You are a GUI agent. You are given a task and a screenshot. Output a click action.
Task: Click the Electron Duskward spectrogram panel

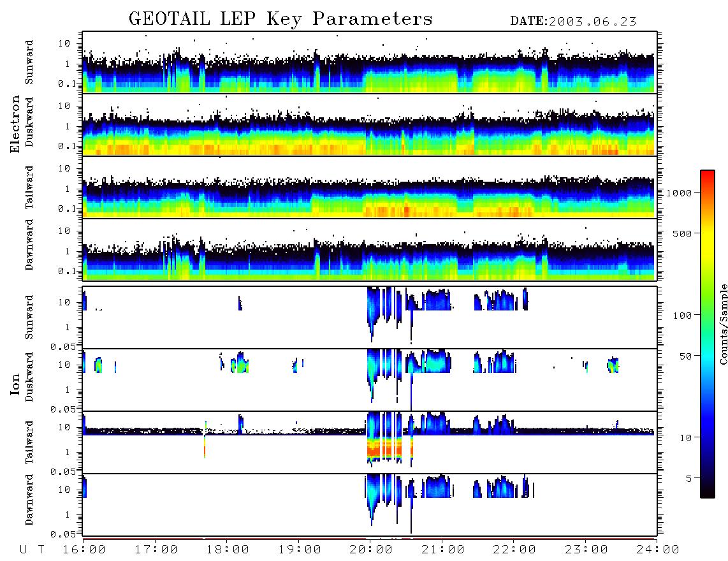coord(369,124)
